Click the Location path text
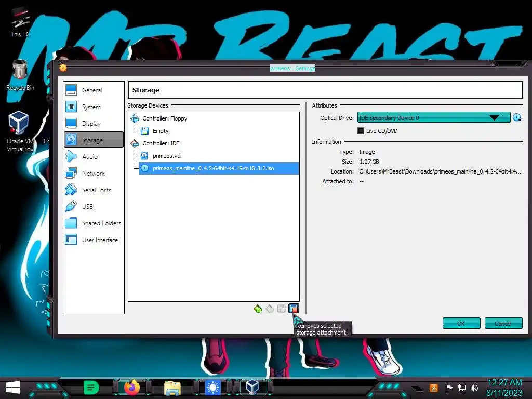 pos(441,171)
